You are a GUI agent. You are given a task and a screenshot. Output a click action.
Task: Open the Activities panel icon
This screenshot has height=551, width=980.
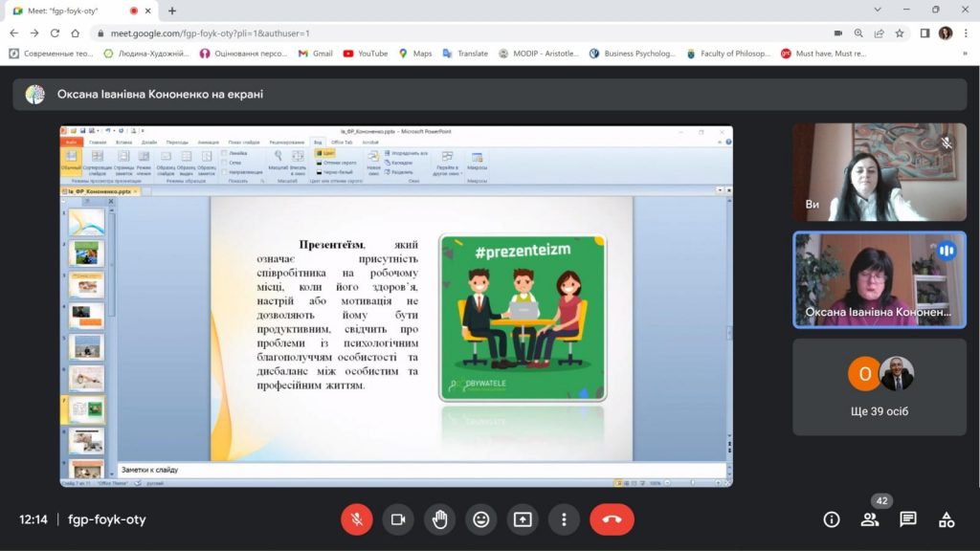pos(947,519)
